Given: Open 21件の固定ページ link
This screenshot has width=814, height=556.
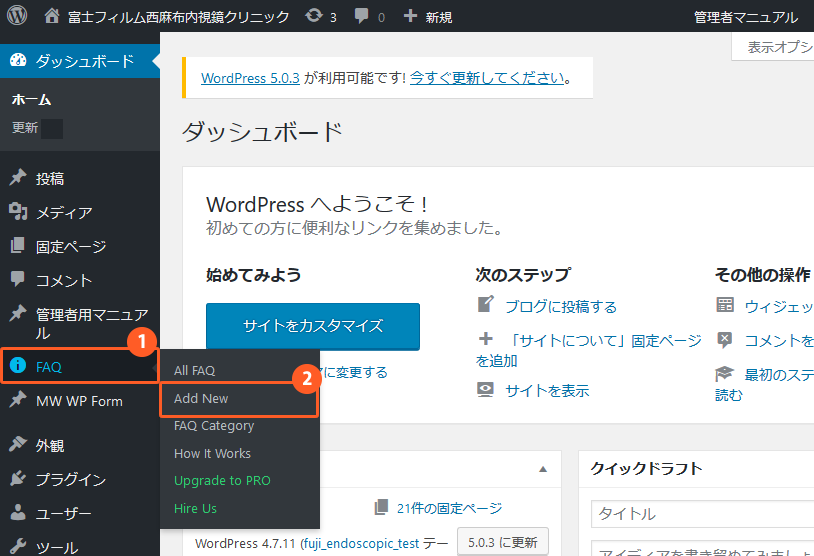Looking at the screenshot, I should pos(450,508).
